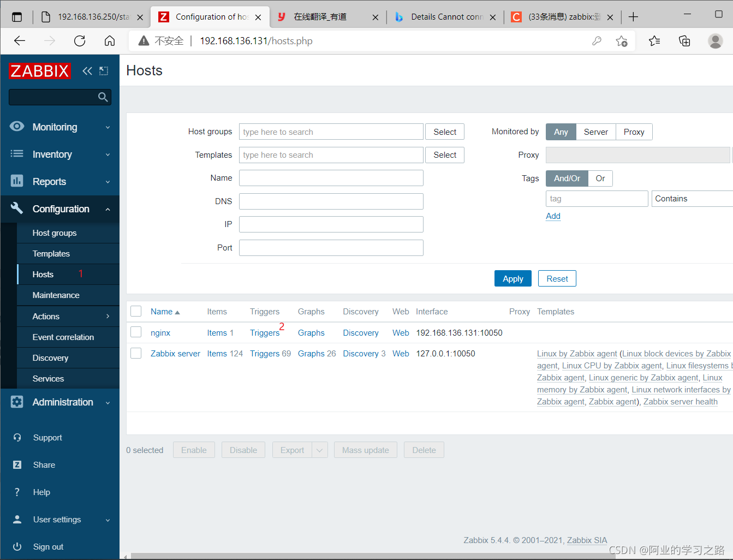Choose Or tag evaluation
The image size is (733, 560).
[x=600, y=178]
